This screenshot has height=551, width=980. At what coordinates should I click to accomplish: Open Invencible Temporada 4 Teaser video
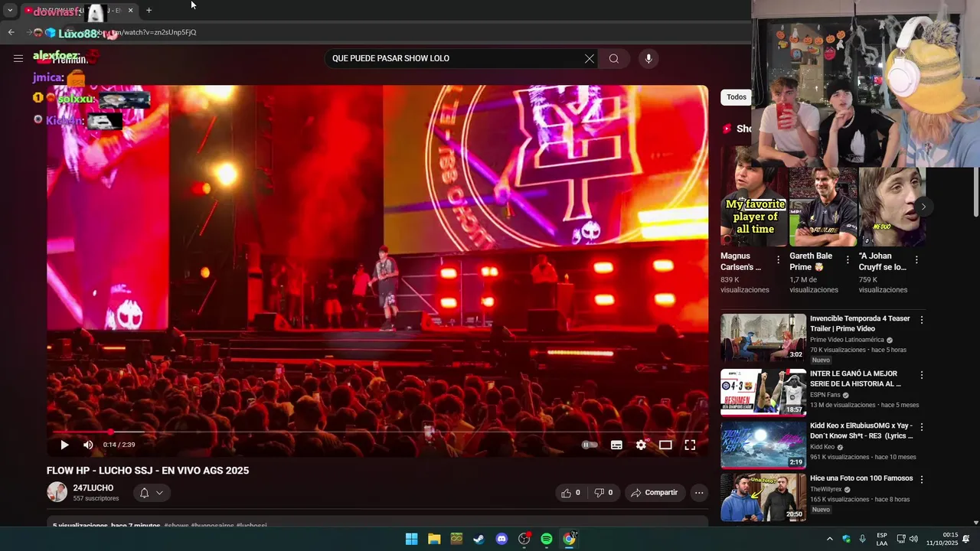click(860, 324)
